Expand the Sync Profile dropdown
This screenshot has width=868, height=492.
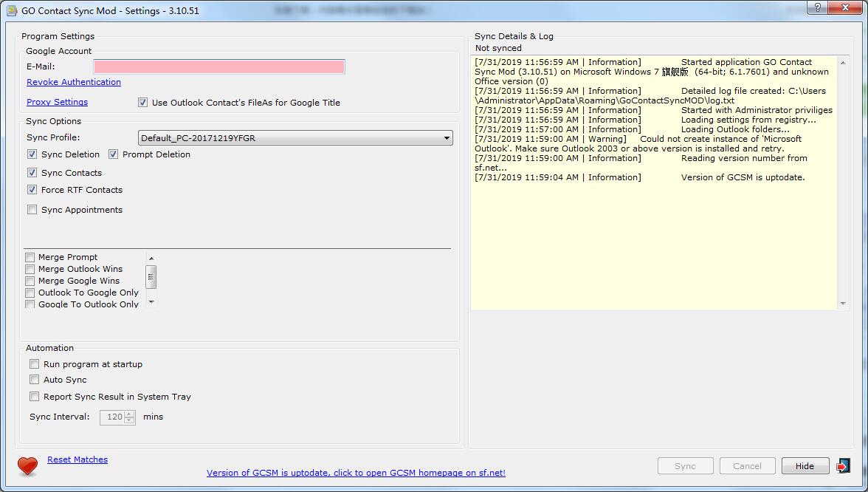coord(446,137)
